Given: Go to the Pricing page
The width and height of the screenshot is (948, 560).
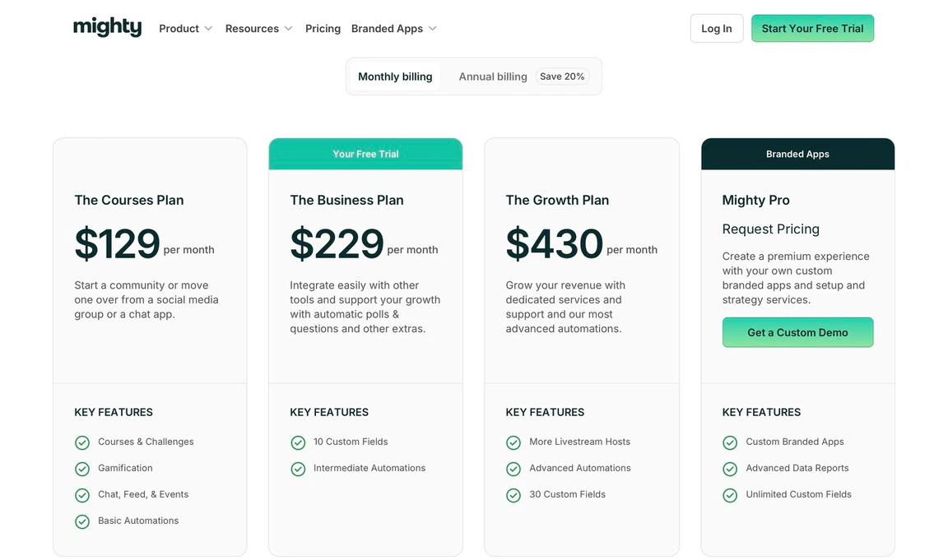Looking at the screenshot, I should [x=323, y=29].
